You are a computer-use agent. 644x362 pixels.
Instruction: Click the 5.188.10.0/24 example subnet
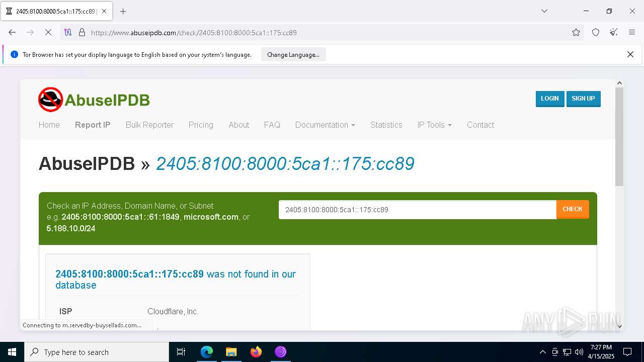(71, 228)
